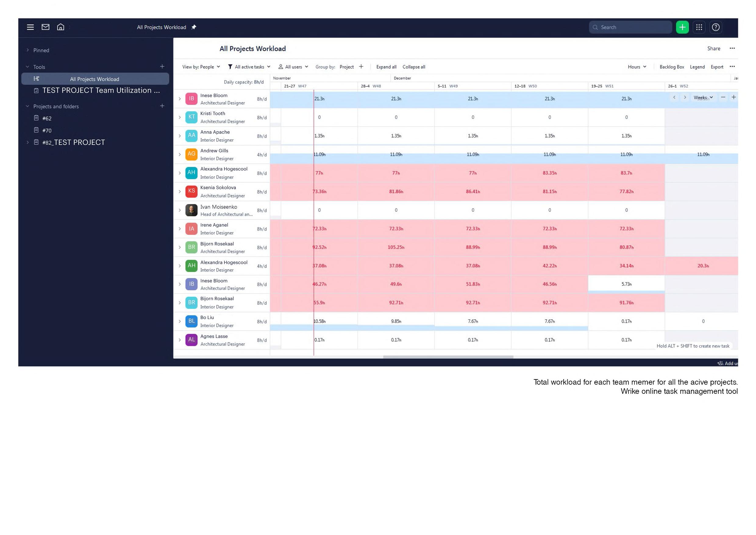Open the hamburger navigation menu
The width and height of the screenshot is (756, 535).
[30, 27]
